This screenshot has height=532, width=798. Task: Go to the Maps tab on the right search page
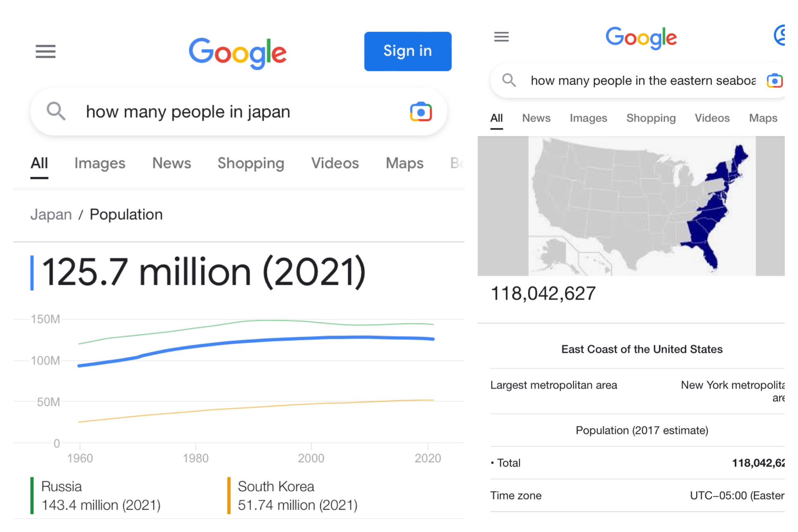tap(763, 118)
